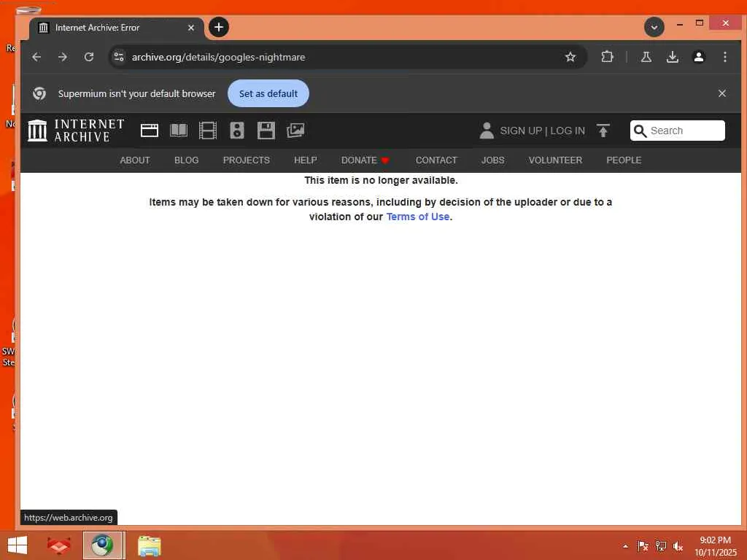Focus the Internet Archive Search field
Viewport: 747px width, 560px height.
678,131
